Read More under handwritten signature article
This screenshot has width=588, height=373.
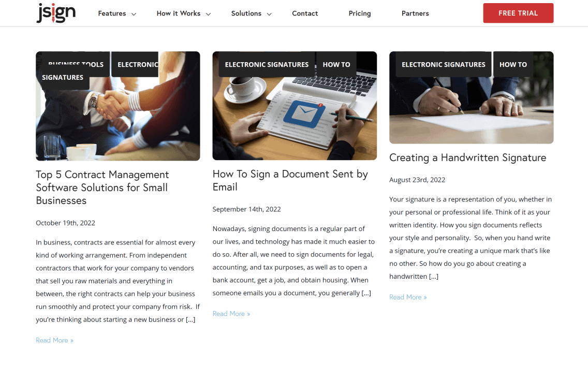pos(408,297)
